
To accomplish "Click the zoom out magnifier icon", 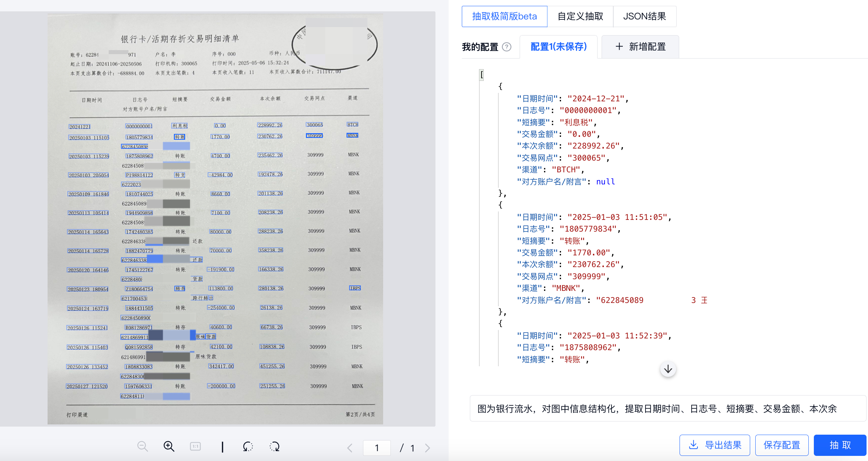I will (142, 446).
